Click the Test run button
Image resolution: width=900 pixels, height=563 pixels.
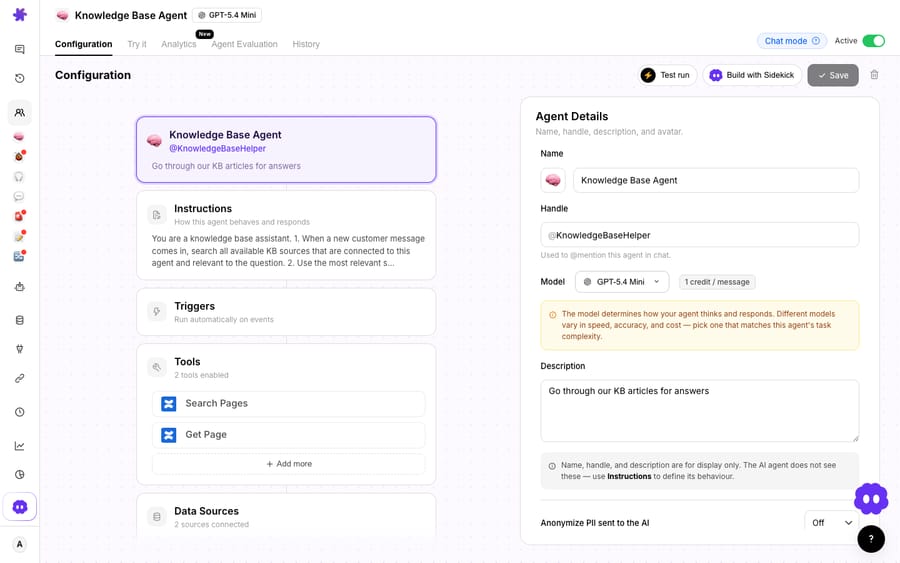click(x=666, y=75)
